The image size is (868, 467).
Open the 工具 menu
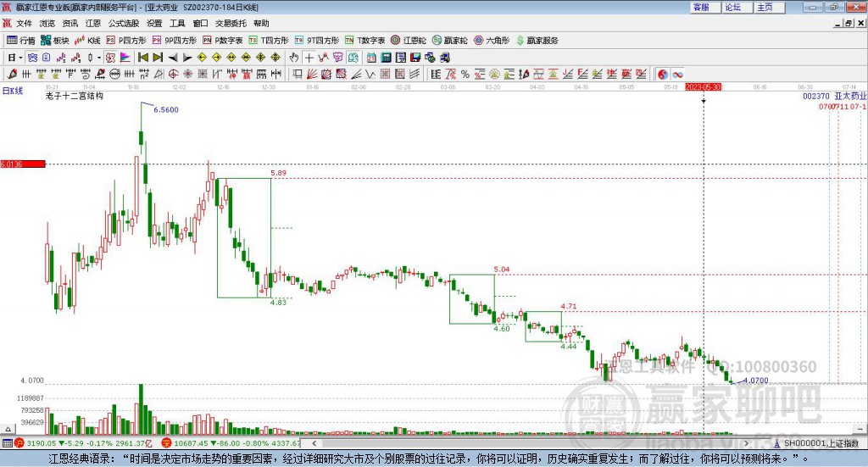click(x=177, y=23)
